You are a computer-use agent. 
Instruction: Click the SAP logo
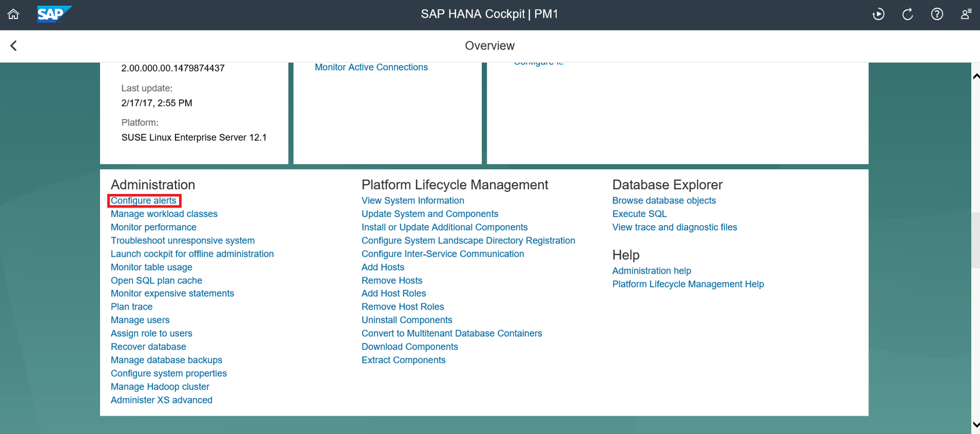tap(54, 14)
